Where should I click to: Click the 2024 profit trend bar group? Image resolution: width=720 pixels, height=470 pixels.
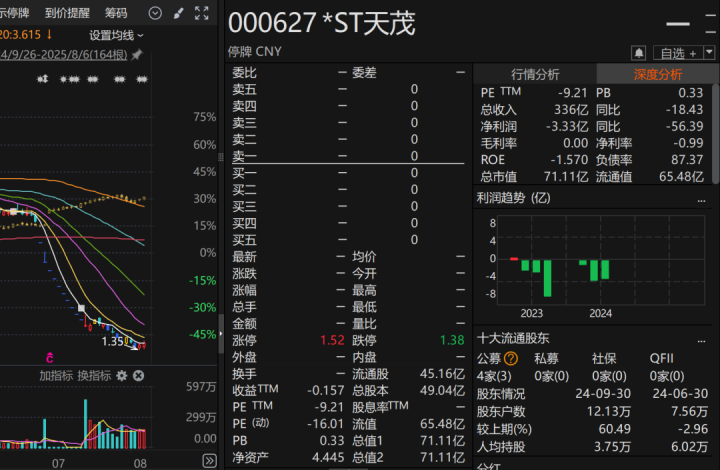point(595,270)
